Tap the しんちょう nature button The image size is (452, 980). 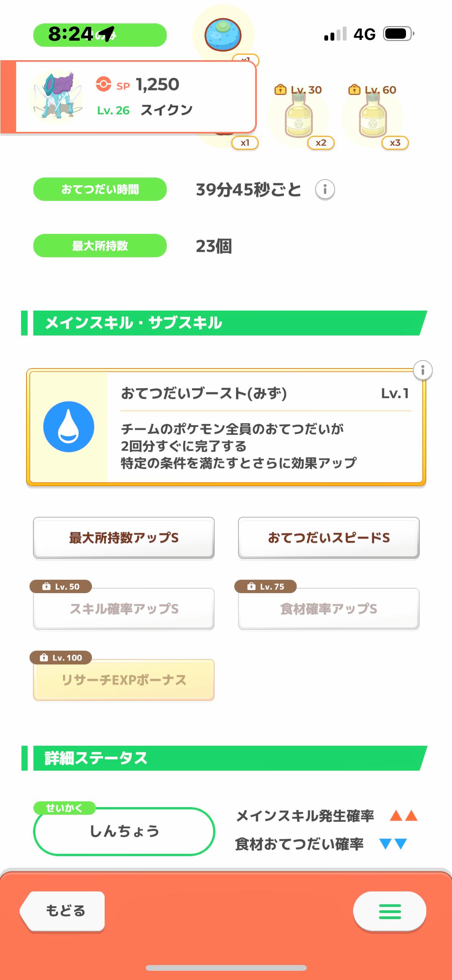click(x=124, y=832)
